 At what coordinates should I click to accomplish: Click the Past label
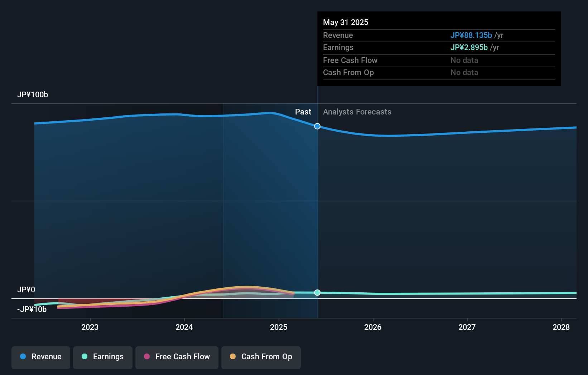(x=303, y=112)
